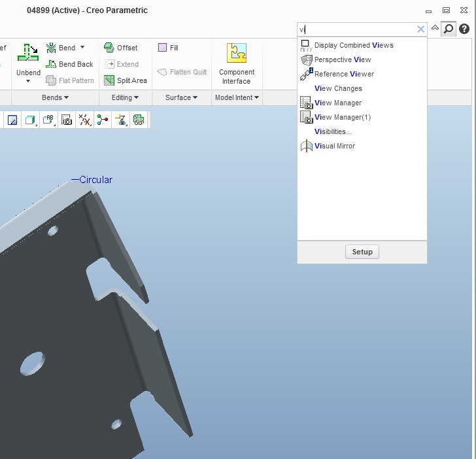476x459 pixels.
Task: Select Perspective View search result
Action: tap(362, 59)
